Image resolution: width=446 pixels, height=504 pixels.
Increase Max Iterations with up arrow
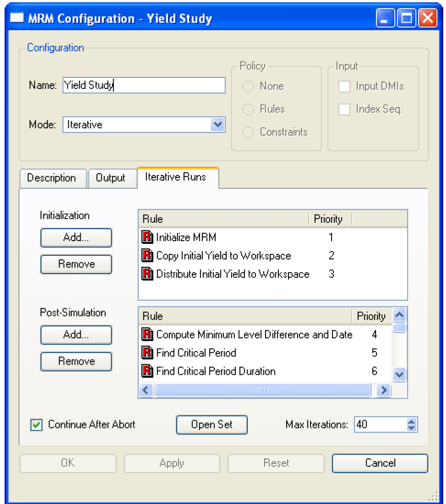click(411, 422)
